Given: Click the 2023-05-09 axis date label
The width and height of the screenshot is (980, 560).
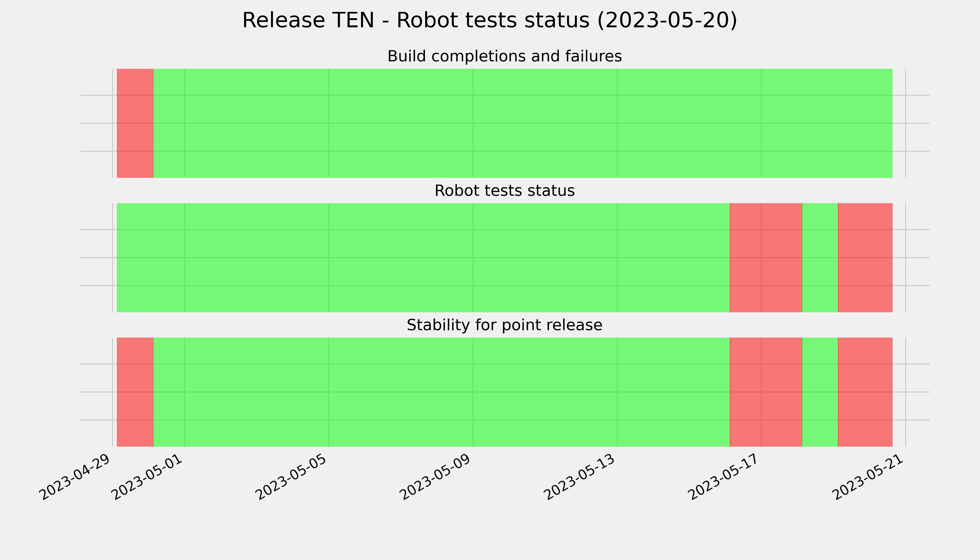Looking at the screenshot, I should click(436, 477).
